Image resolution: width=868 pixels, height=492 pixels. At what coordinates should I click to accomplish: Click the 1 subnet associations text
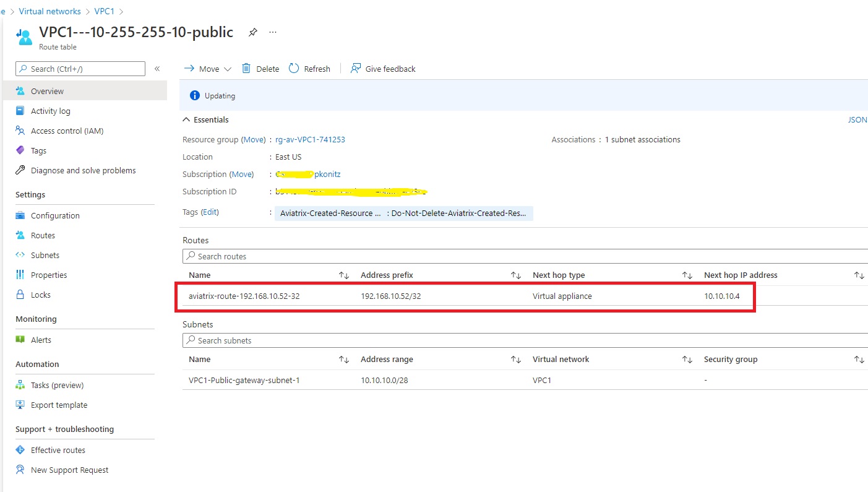(x=643, y=139)
